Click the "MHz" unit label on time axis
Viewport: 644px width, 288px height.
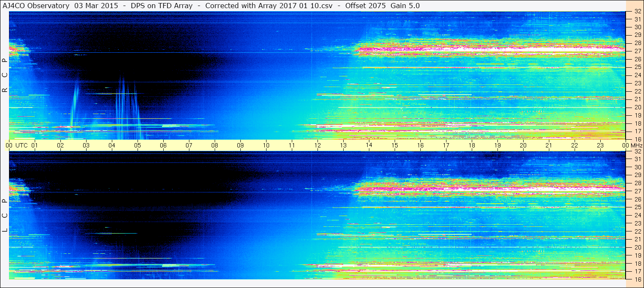coord(636,145)
